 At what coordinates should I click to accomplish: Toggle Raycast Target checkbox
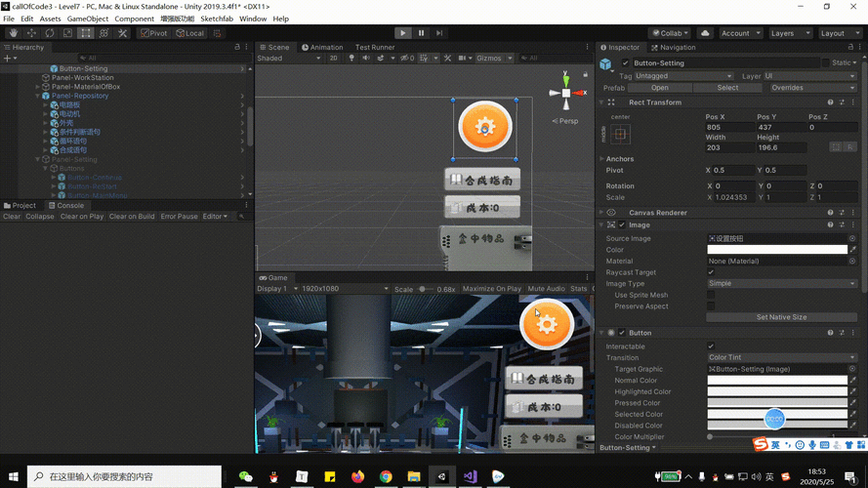click(711, 272)
